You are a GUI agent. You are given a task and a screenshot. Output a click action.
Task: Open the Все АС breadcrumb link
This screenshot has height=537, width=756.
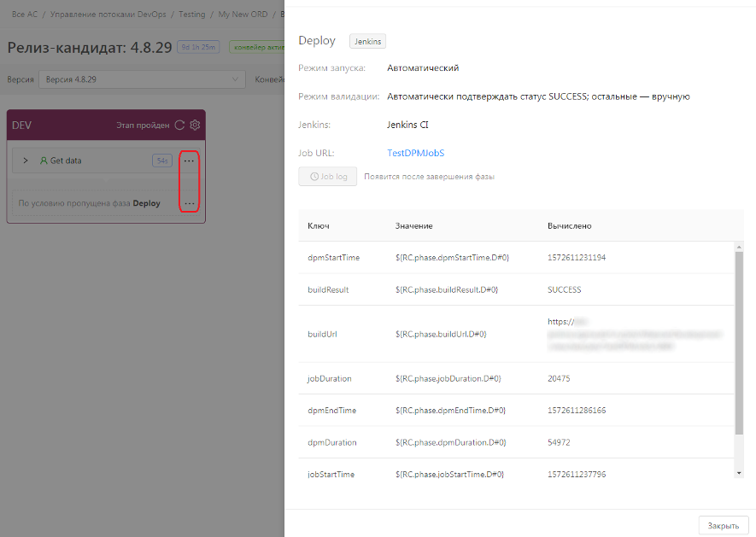tap(25, 15)
